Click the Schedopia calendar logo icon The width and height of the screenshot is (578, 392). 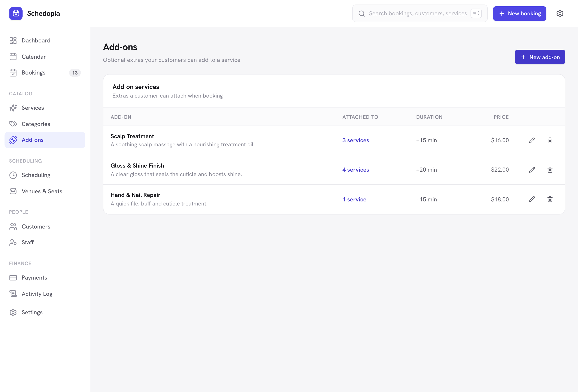(16, 13)
